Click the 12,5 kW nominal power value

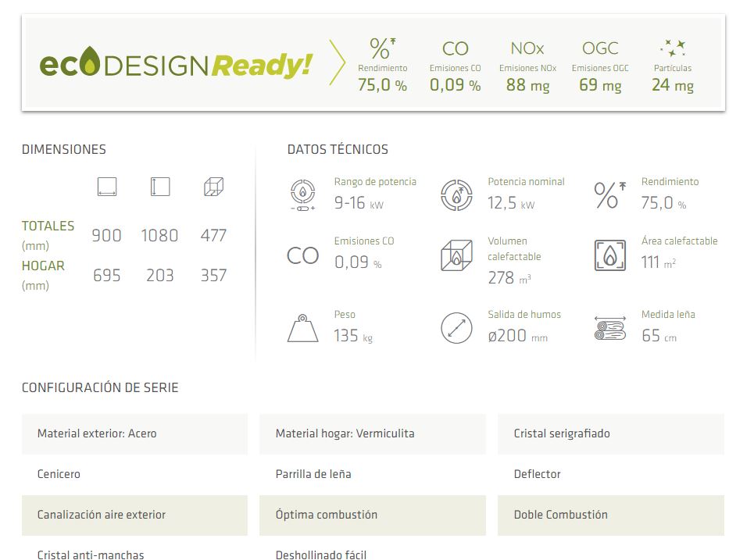[x=511, y=203]
